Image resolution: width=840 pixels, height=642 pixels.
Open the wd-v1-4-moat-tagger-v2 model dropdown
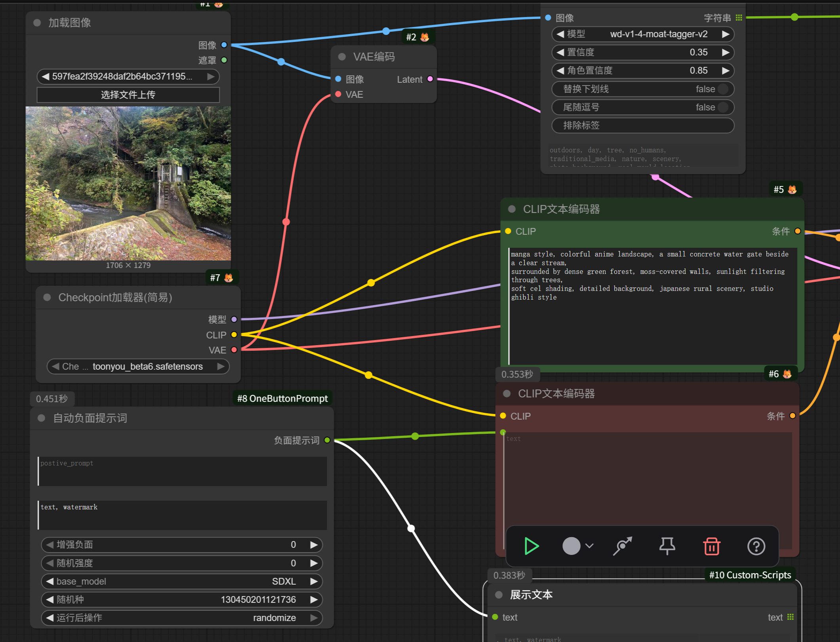(x=658, y=34)
